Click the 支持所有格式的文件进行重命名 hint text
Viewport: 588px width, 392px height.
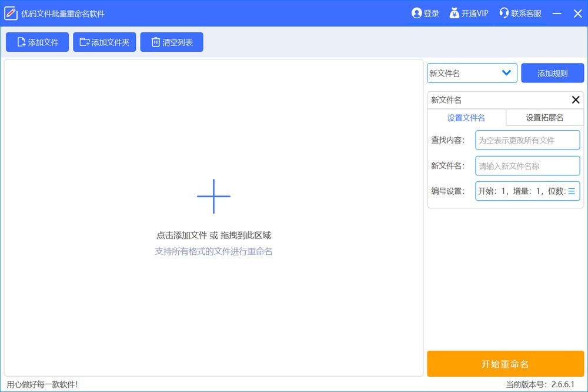pyautogui.click(x=213, y=251)
